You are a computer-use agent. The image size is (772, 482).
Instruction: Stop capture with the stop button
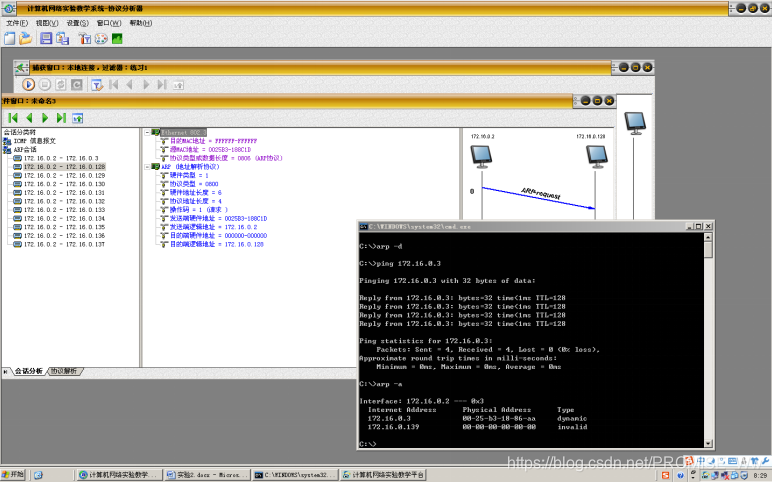point(45,85)
